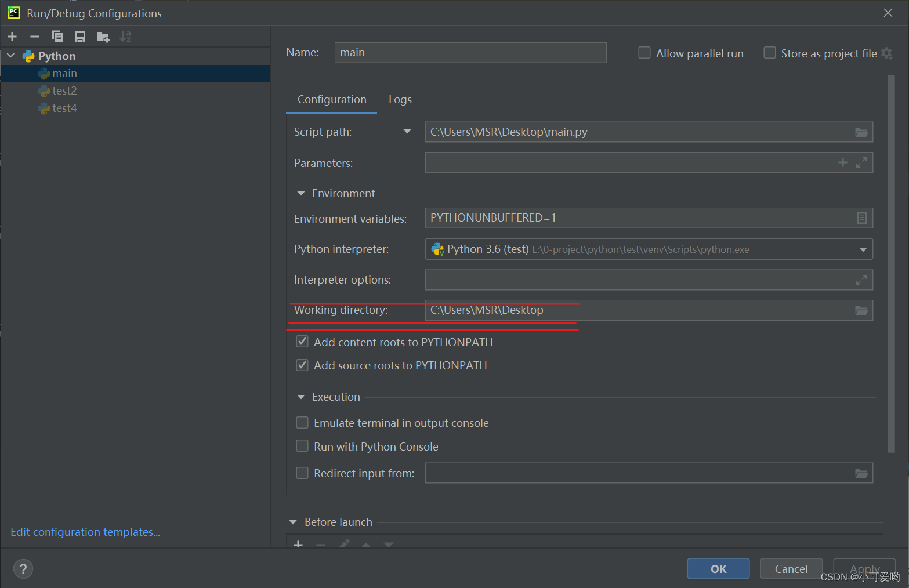Open the Script path type dropdown arrow
909x588 pixels.
[407, 132]
